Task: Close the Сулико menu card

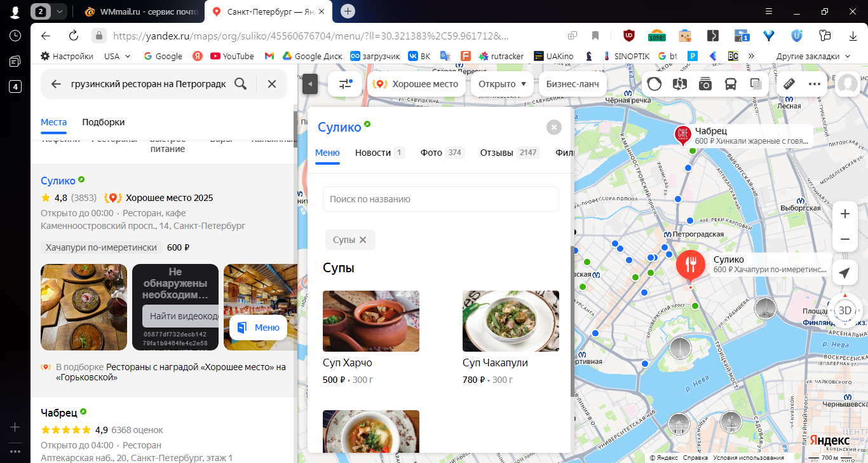Action: click(x=554, y=127)
